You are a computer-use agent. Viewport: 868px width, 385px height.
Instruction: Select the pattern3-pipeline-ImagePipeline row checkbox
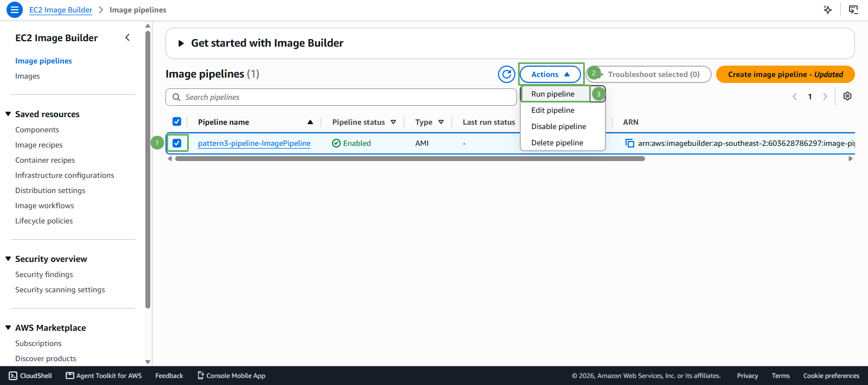click(177, 143)
